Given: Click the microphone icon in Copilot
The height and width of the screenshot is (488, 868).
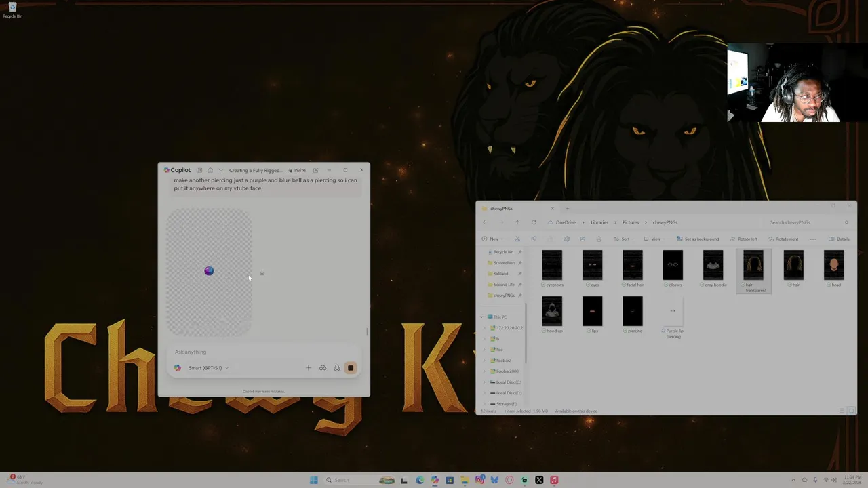Looking at the screenshot, I should (336, 368).
